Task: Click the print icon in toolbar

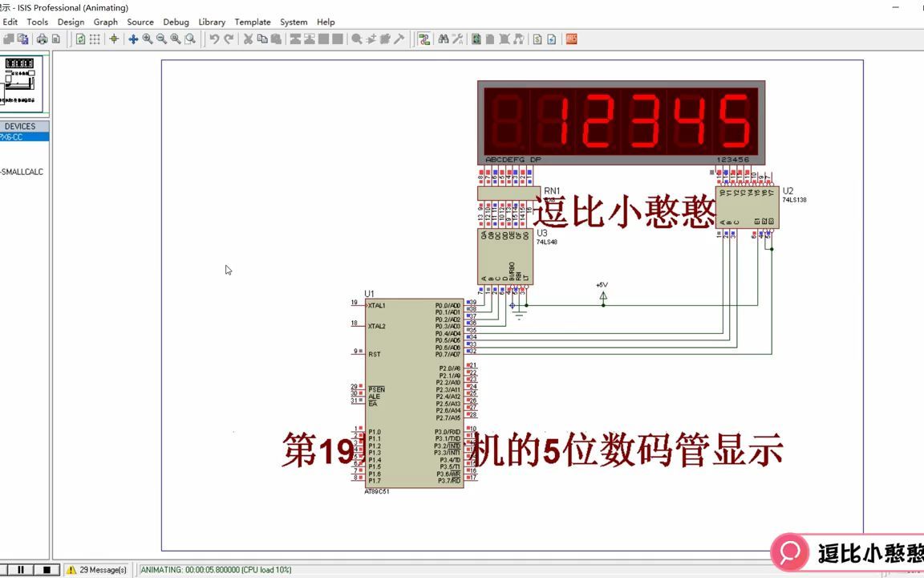Action: [x=42, y=39]
